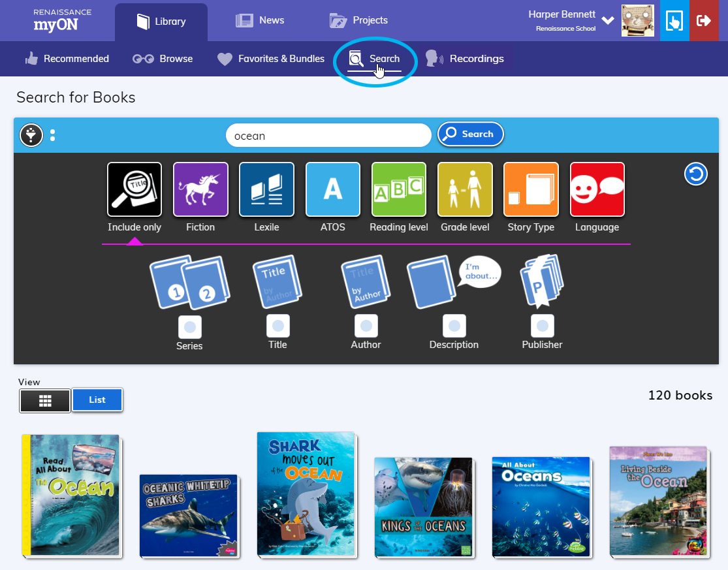Screen dimensions: 728x570
Task: Reset search filters with circular arrow
Action: 696,174
